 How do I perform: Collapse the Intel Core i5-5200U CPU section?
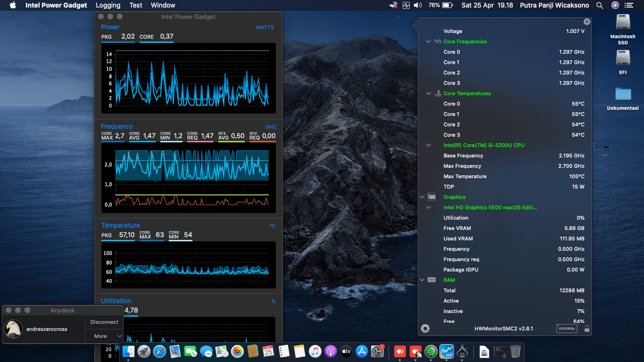coord(429,145)
